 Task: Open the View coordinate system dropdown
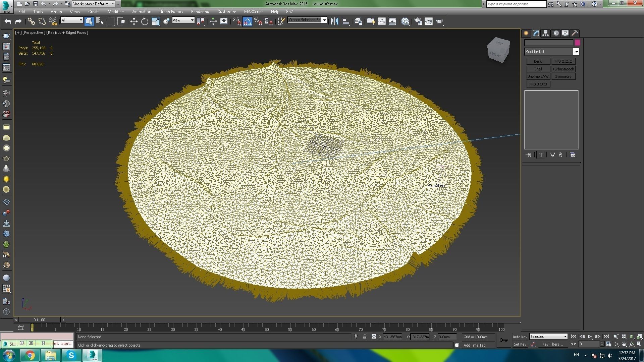click(183, 20)
